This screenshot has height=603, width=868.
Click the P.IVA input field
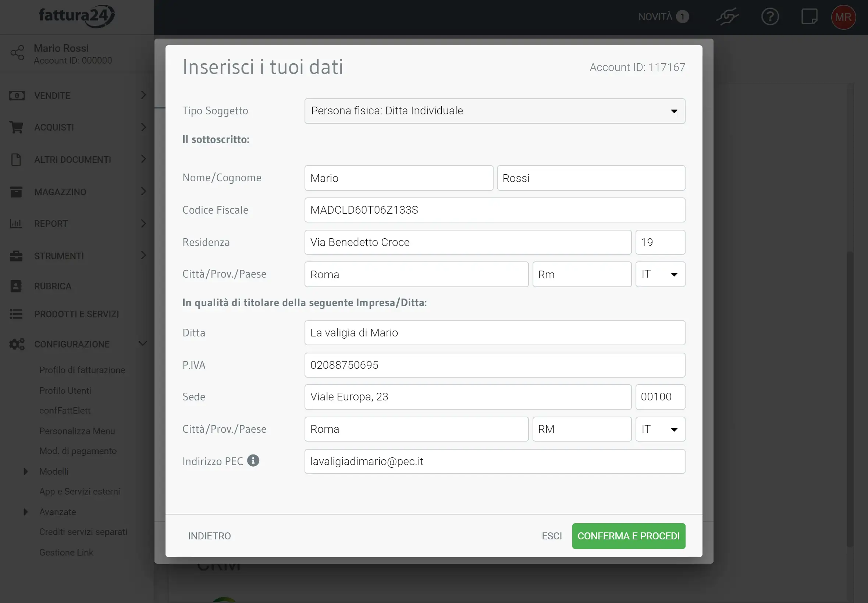pyautogui.click(x=495, y=365)
